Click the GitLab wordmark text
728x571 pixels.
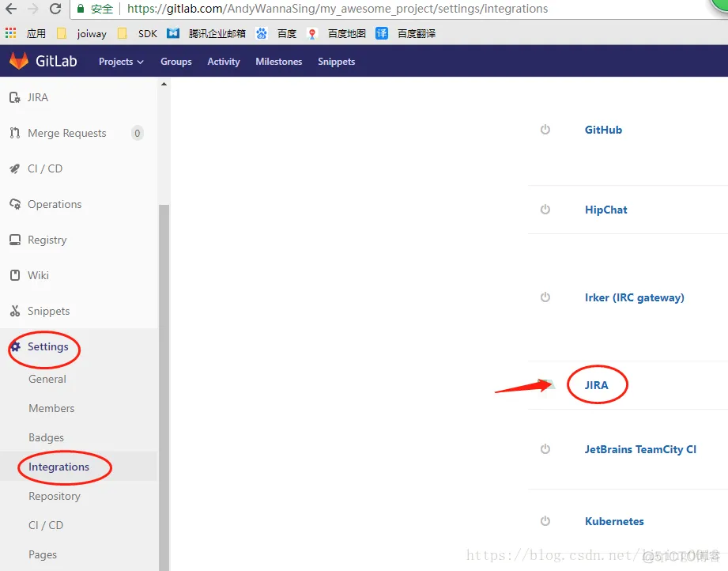[x=56, y=61]
